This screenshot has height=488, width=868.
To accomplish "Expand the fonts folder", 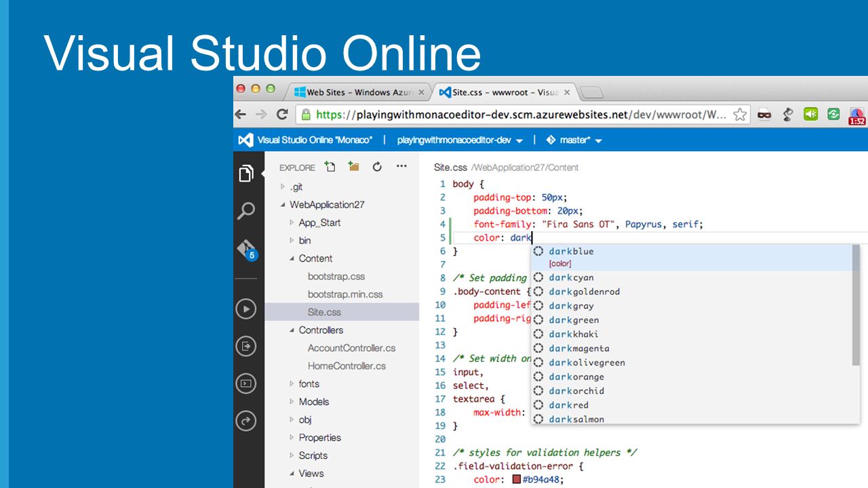I will (292, 384).
